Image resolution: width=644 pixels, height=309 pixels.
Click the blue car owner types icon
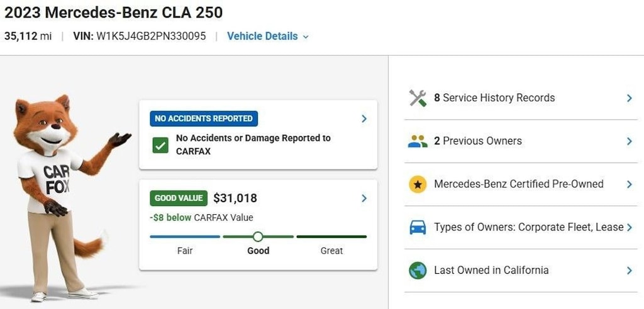pyautogui.click(x=418, y=227)
